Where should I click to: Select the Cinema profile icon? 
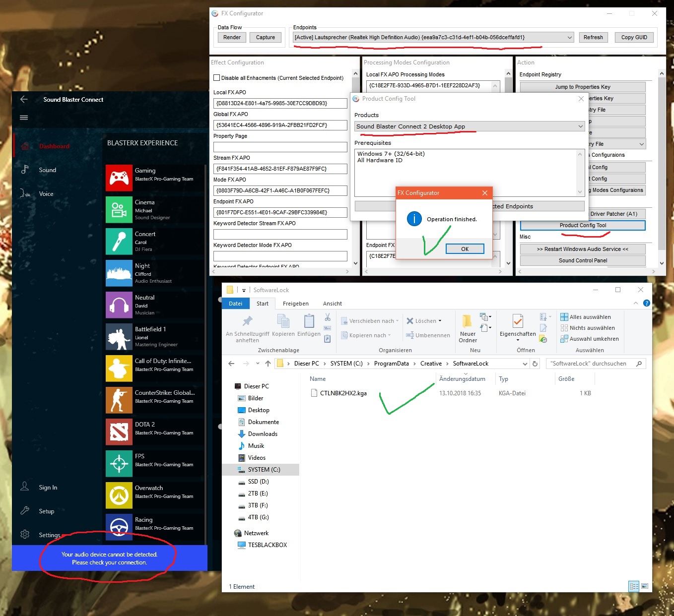(119, 209)
